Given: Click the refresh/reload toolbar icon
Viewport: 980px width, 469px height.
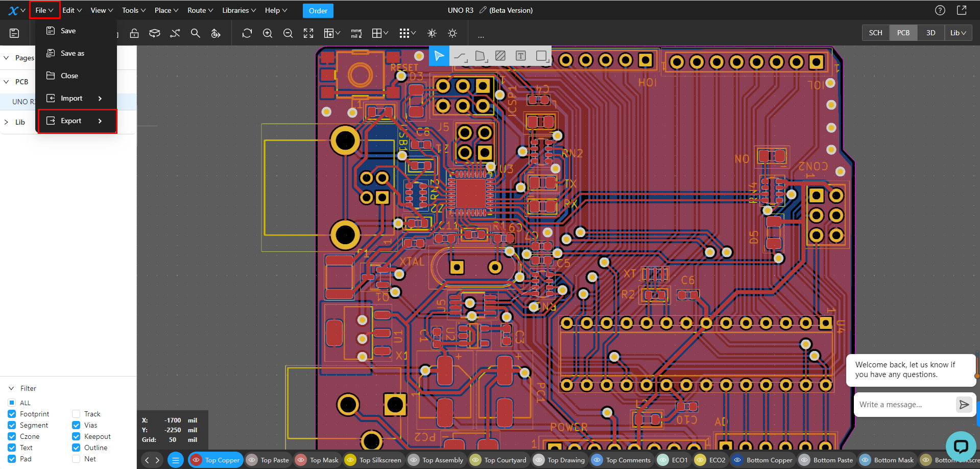Looking at the screenshot, I should (x=247, y=33).
